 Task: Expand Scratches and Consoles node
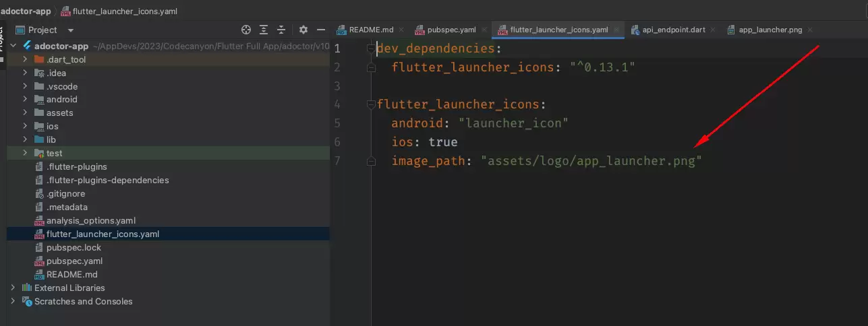13,301
